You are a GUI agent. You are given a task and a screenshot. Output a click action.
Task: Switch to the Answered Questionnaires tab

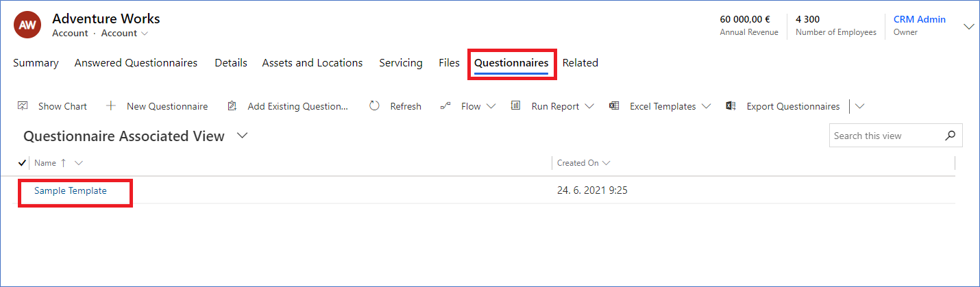pos(136,63)
